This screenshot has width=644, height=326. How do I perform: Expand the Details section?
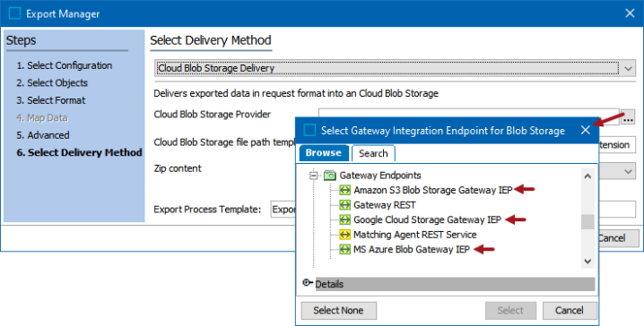tap(308, 283)
